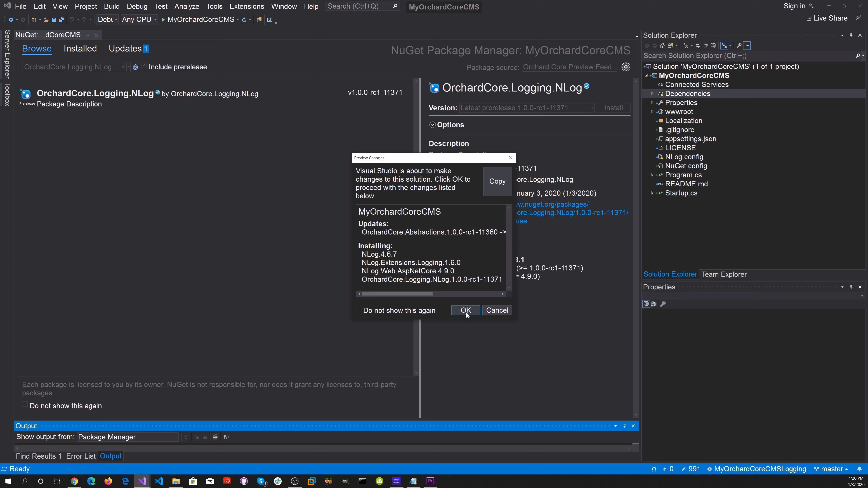Click Copy button in Preview Changes dialog
868x488 pixels.
[x=497, y=181]
